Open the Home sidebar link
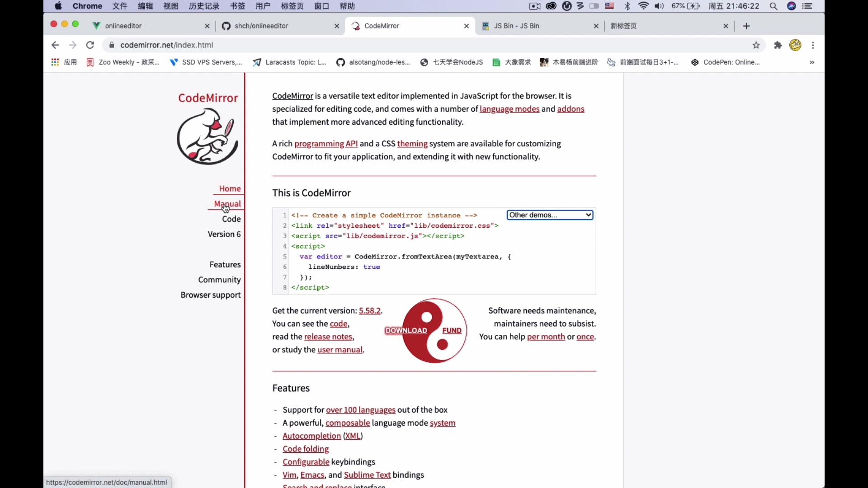 pyautogui.click(x=230, y=189)
